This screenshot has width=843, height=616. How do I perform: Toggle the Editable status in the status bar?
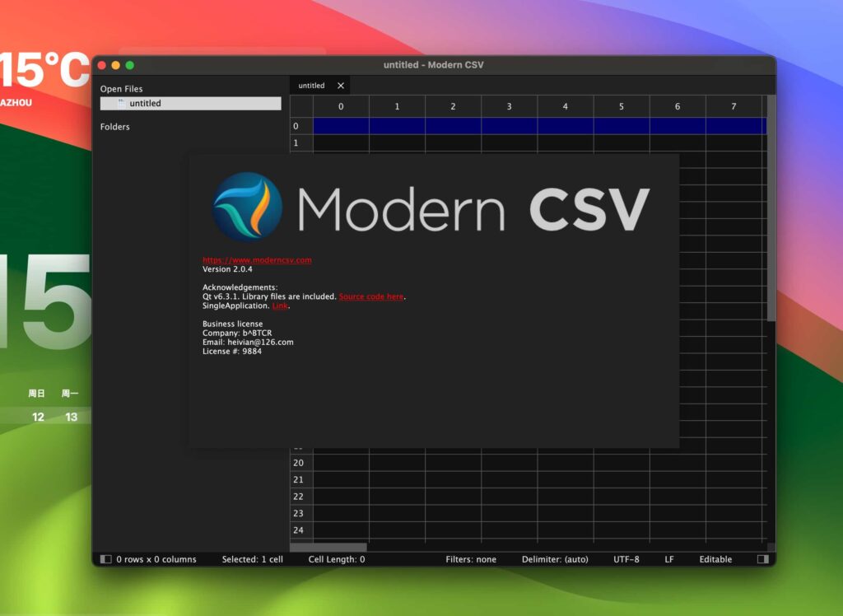[x=715, y=559]
